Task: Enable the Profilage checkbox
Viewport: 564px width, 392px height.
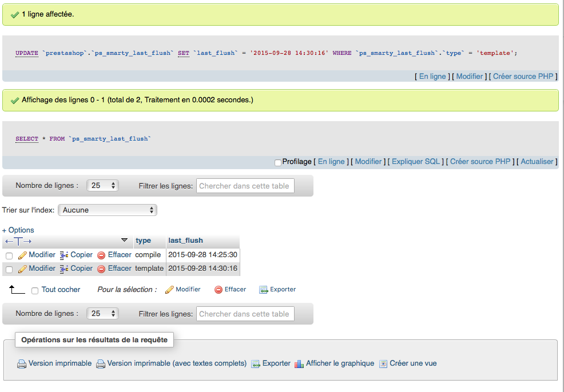Action: click(x=277, y=163)
